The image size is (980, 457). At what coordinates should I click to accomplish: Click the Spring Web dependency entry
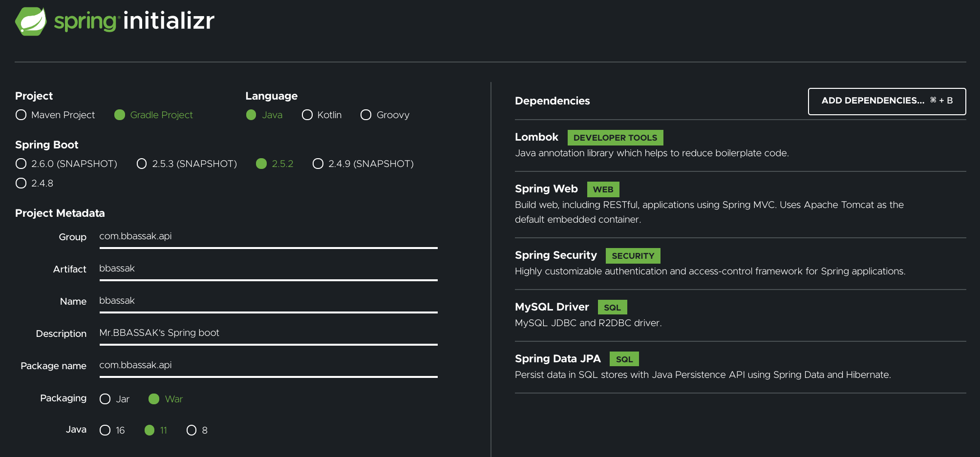(740, 204)
